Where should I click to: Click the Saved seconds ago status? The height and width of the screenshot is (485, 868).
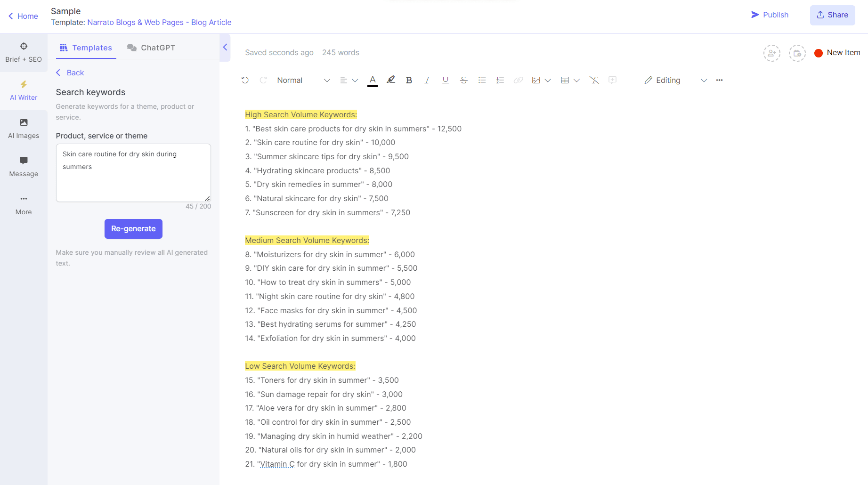(x=279, y=53)
